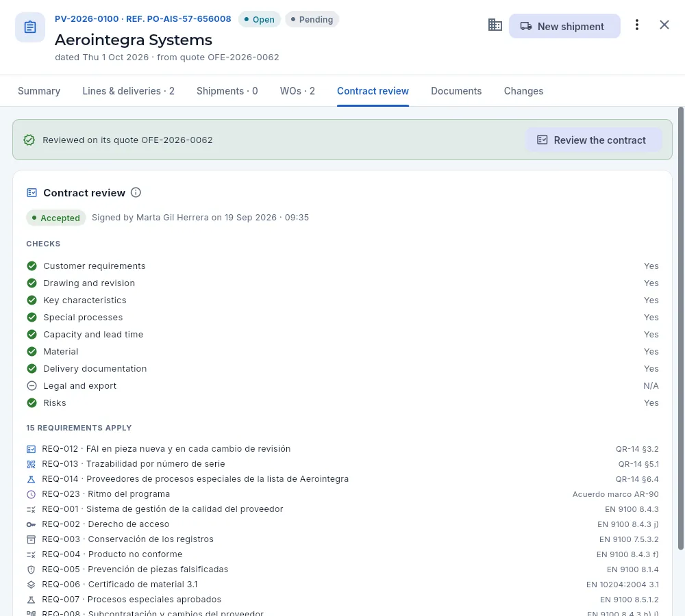Click Capacity and lead time check icon

32,335
